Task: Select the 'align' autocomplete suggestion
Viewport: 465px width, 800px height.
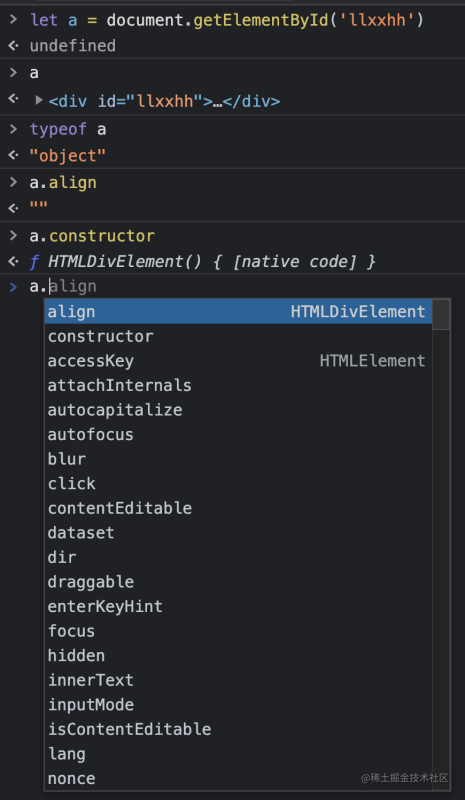Action: (238, 312)
